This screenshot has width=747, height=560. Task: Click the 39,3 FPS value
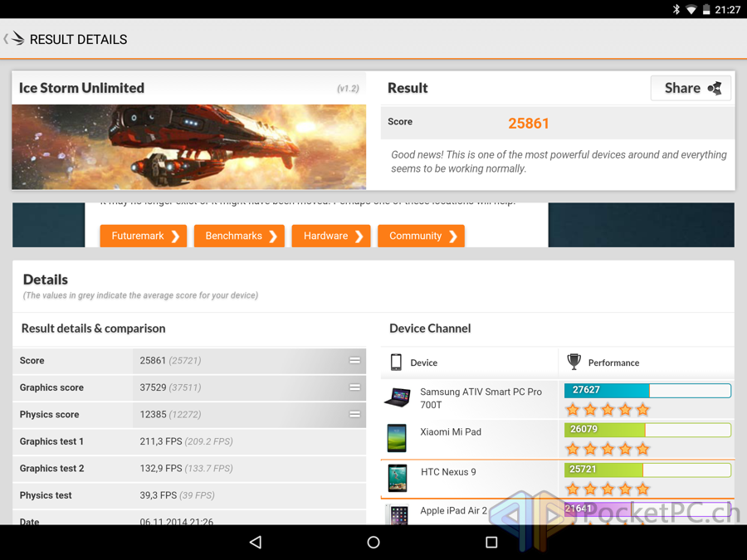(159, 495)
